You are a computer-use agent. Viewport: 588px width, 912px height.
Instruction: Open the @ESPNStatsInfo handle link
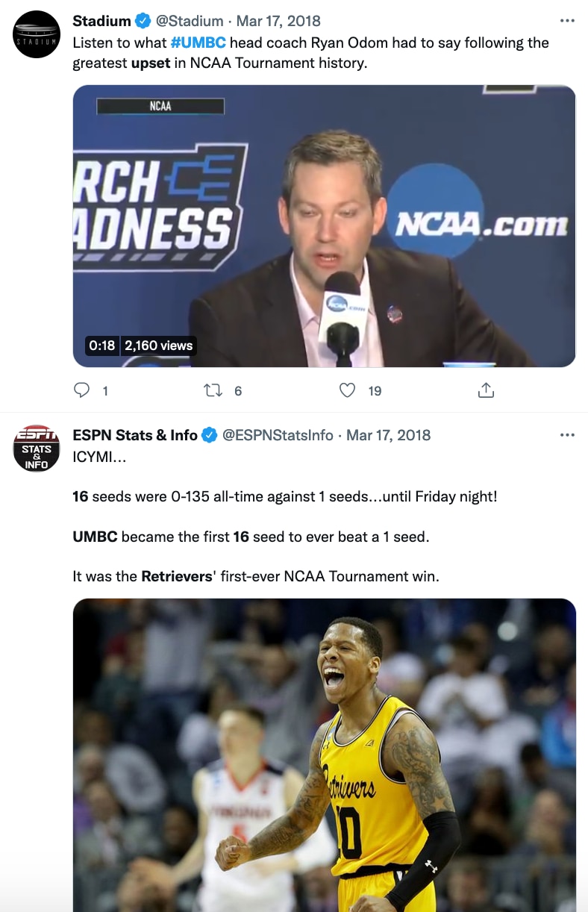278,435
